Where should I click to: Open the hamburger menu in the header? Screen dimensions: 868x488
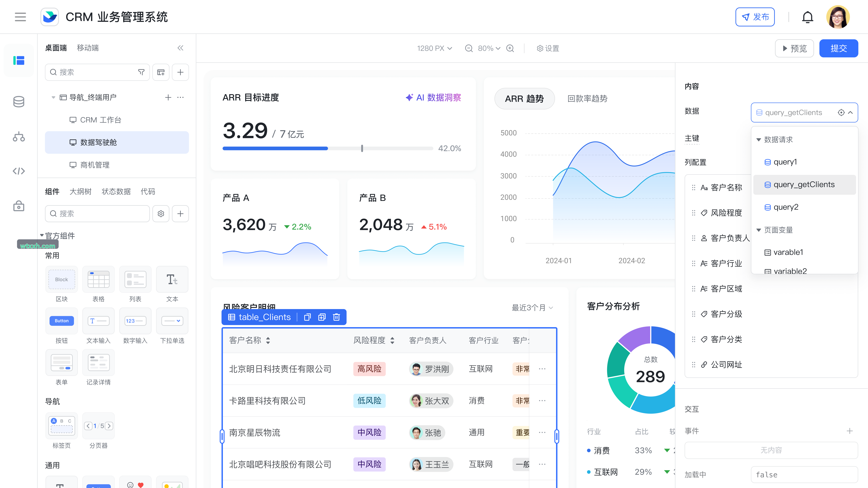pyautogui.click(x=20, y=17)
